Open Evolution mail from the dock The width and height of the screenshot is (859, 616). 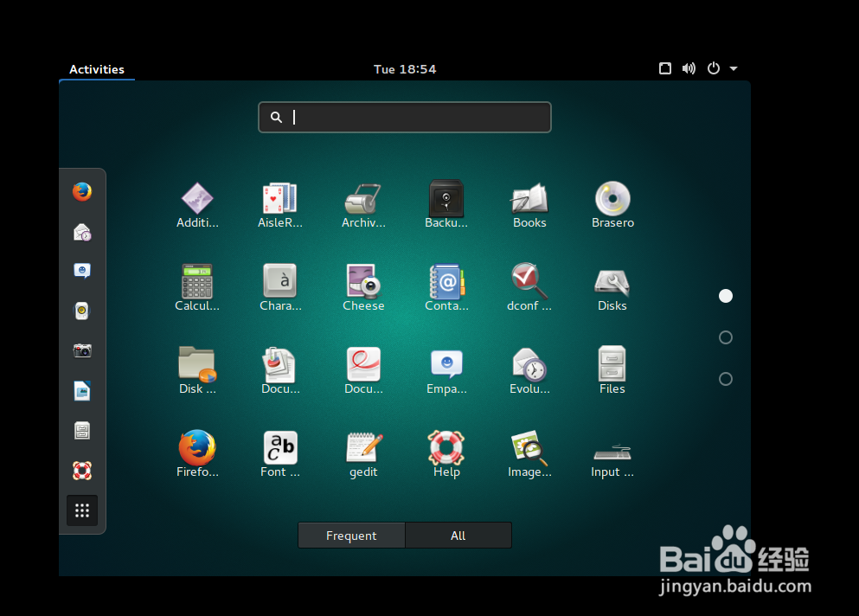pos(82,231)
